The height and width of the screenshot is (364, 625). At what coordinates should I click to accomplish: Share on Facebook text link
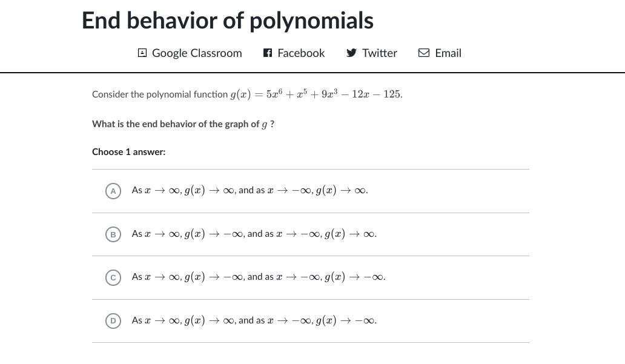(x=301, y=53)
